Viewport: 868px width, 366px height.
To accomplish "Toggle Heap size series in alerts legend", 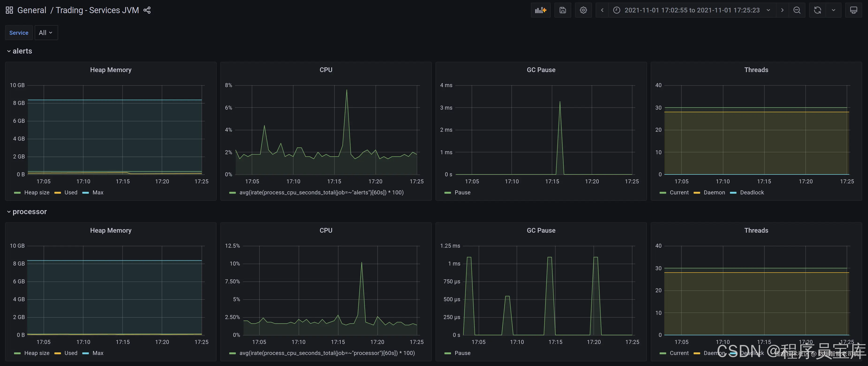I will tap(36, 193).
